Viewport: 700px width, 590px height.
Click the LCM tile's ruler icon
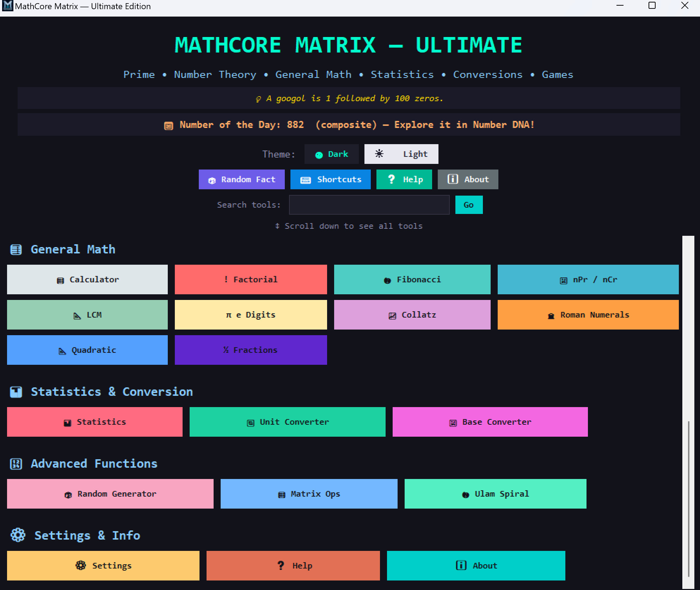point(77,316)
